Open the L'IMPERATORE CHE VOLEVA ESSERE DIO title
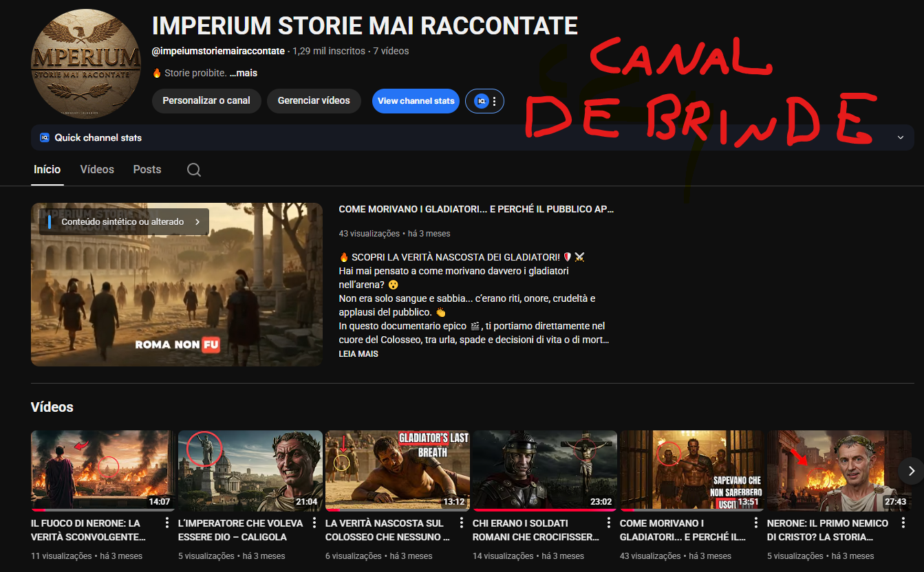This screenshot has height=572, width=924. [241, 530]
